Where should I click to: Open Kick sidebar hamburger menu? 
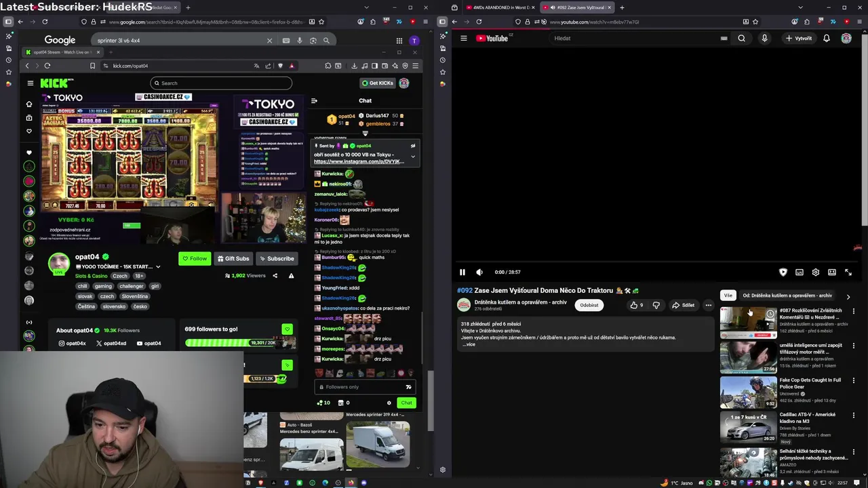tap(31, 83)
